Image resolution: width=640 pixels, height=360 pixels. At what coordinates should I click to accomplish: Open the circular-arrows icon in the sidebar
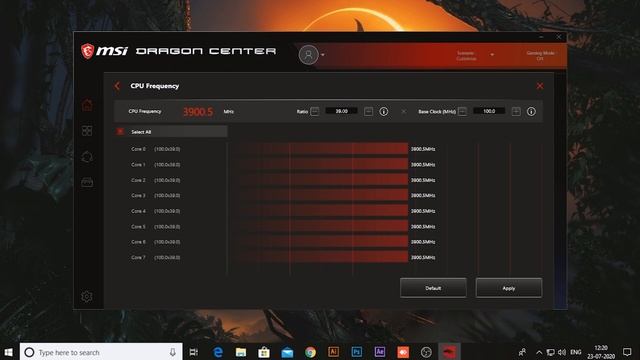coord(87,157)
